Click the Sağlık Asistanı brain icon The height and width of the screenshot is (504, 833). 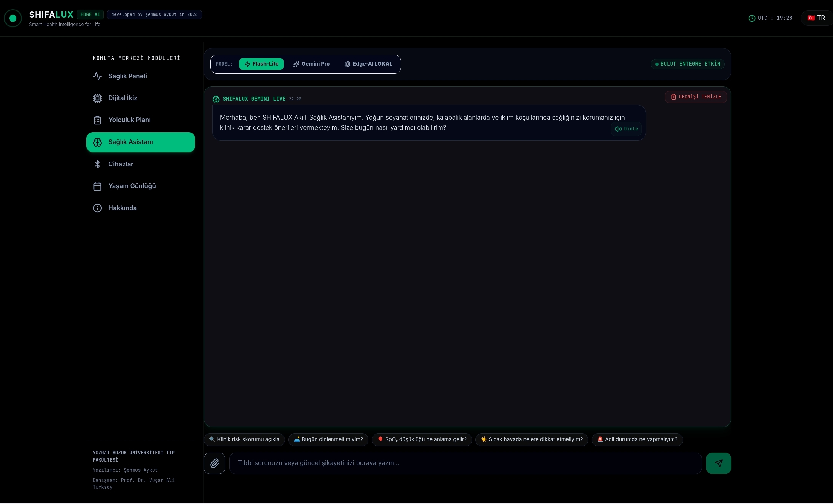click(x=98, y=142)
